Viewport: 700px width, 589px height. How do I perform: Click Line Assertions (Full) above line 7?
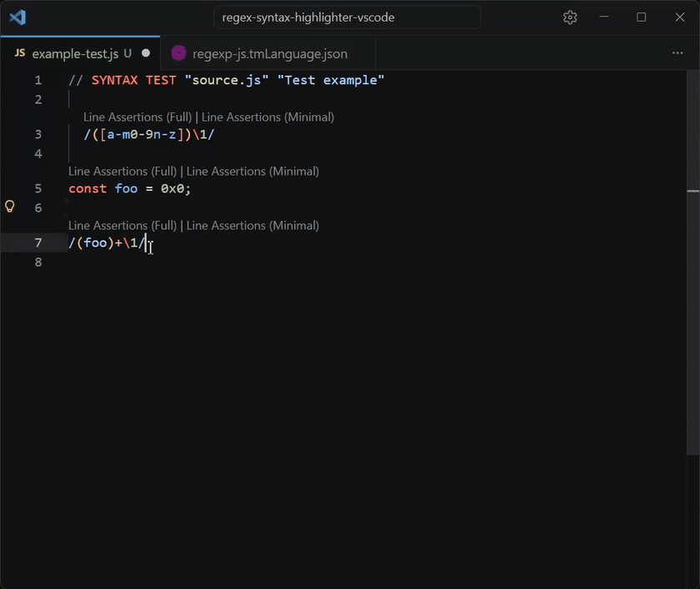pos(122,225)
